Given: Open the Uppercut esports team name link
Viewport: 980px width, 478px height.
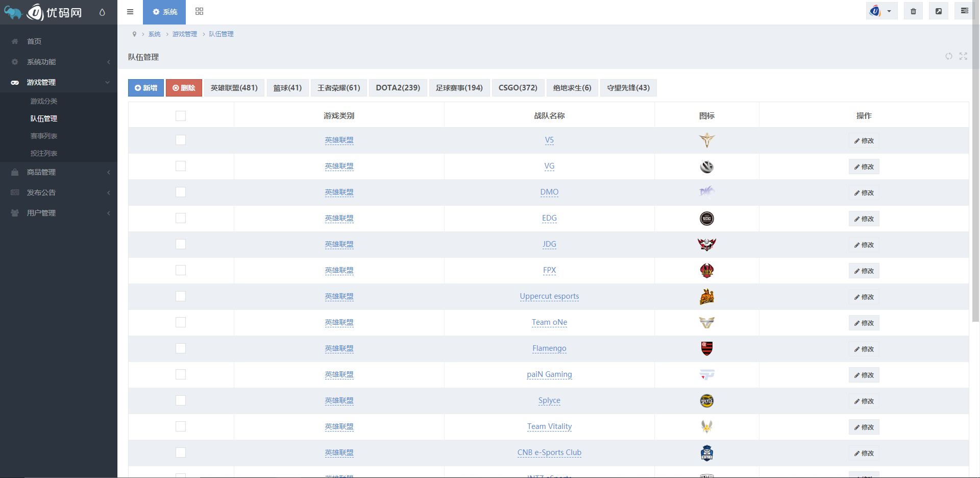Looking at the screenshot, I should tap(549, 296).
